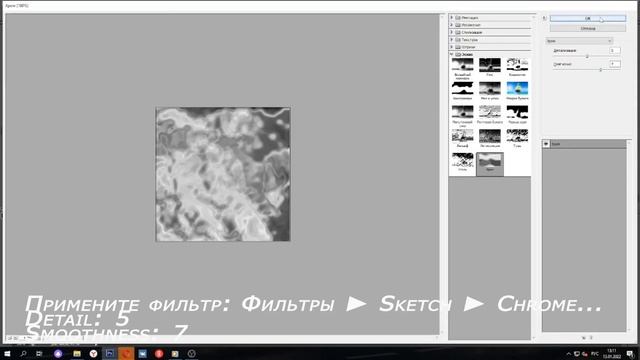Expand the Текстура filter folder
Viewport: 640px width, 360px height.
click(x=451, y=40)
